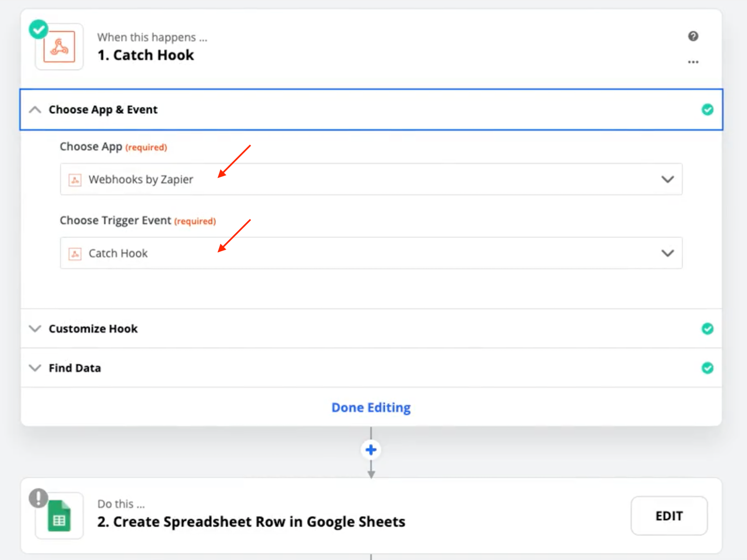The height and width of the screenshot is (560, 747).
Task: Click the green check beside Customize Hook
Action: point(707,329)
